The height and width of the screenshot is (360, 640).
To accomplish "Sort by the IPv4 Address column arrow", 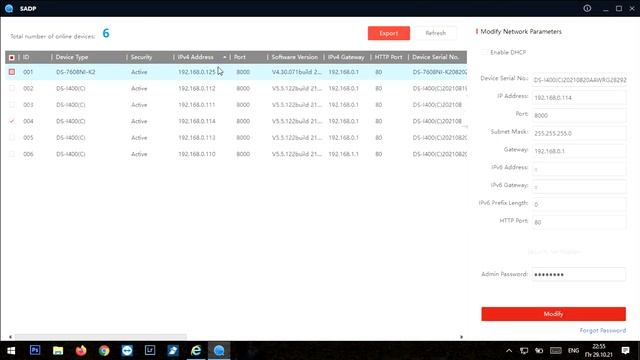I will pyautogui.click(x=224, y=57).
